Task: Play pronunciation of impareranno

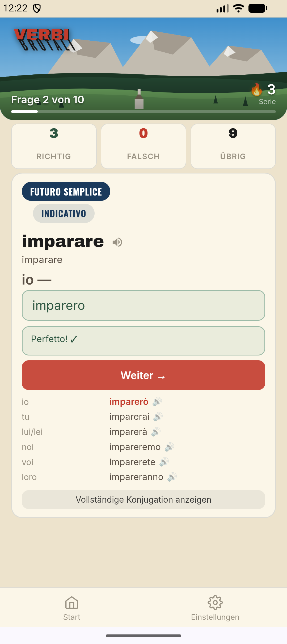Action: 172,477
